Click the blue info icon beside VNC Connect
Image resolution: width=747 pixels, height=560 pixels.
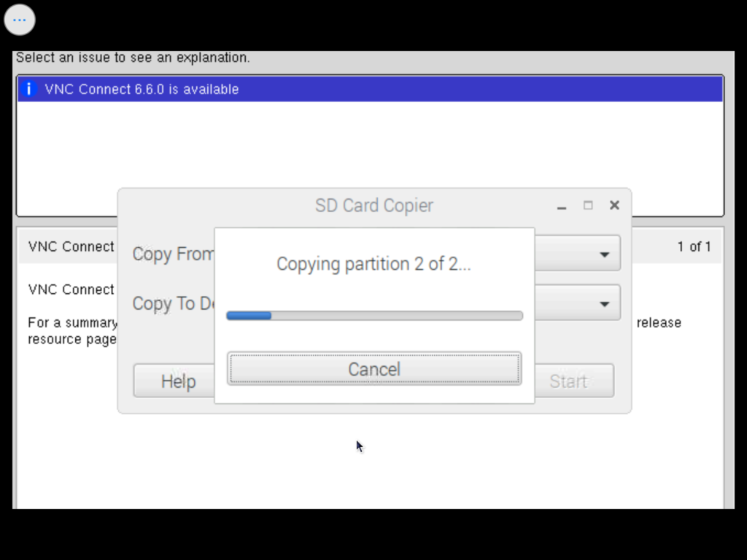click(28, 89)
